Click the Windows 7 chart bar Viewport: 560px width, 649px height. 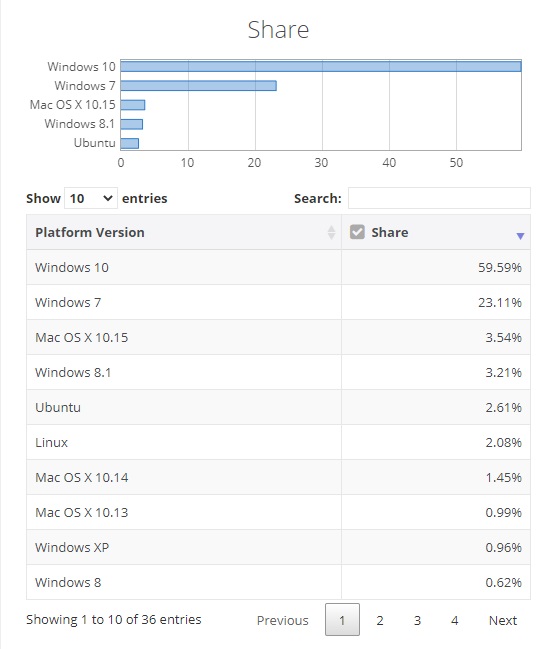tap(199, 86)
